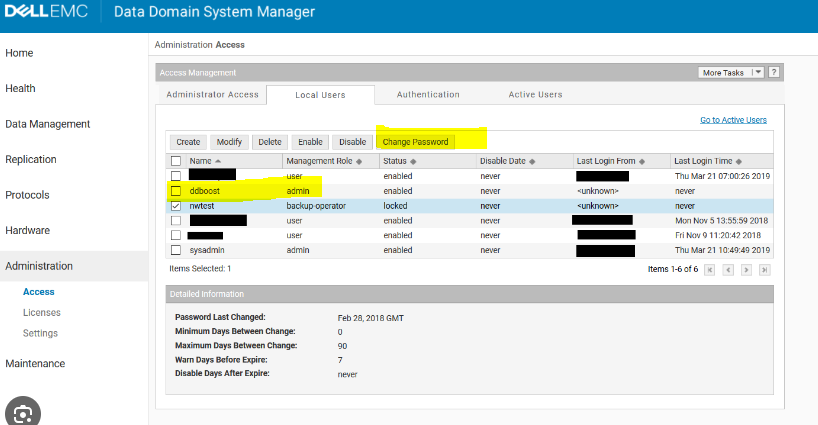Check the ddboost user checkbox
This screenshot has height=425, width=818.
pyautogui.click(x=176, y=190)
